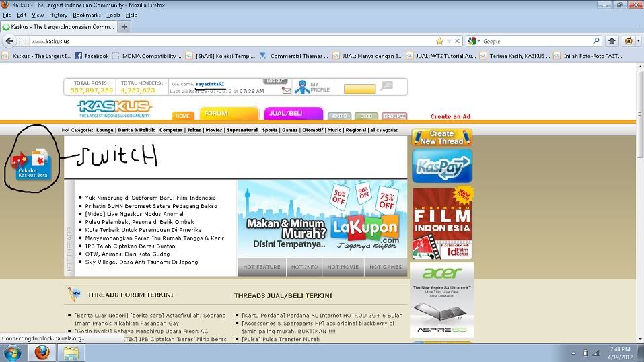Open the Create New Thread banner
The image size is (644, 362).
pyautogui.click(x=442, y=137)
